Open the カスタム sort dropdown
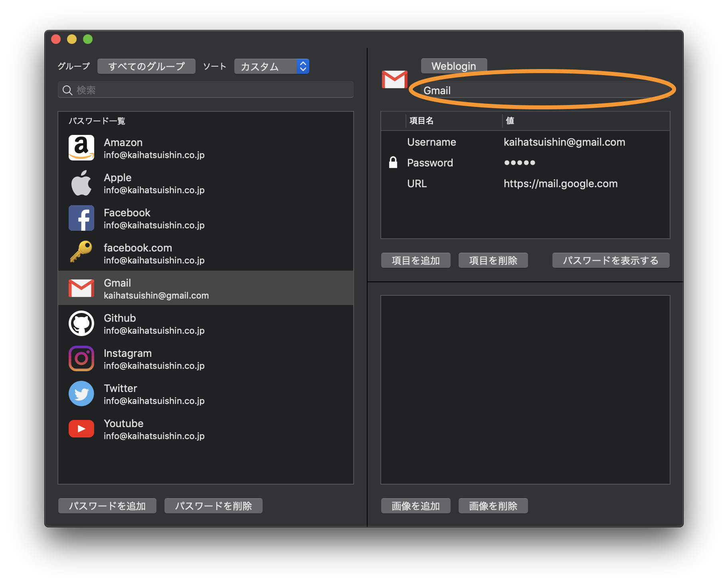Screen dimensions: 728x586 (271, 66)
